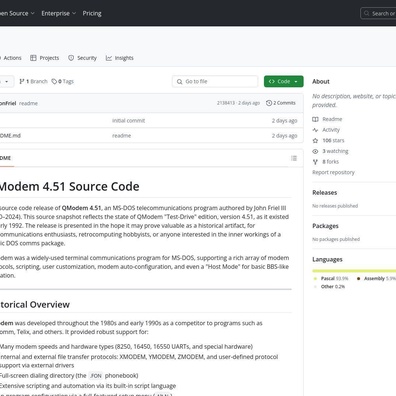
Task: Click the fork icon beside 8 forks
Action: (315, 162)
